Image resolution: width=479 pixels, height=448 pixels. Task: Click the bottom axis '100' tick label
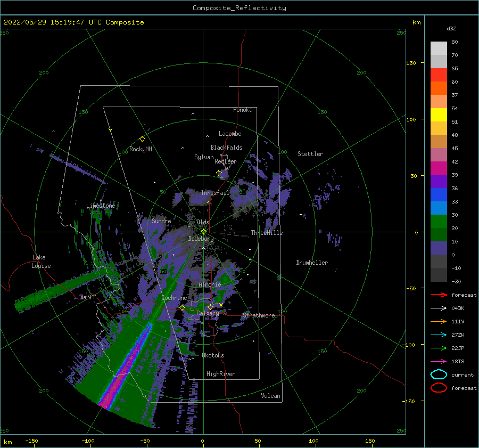pyautogui.click(x=313, y=441)
